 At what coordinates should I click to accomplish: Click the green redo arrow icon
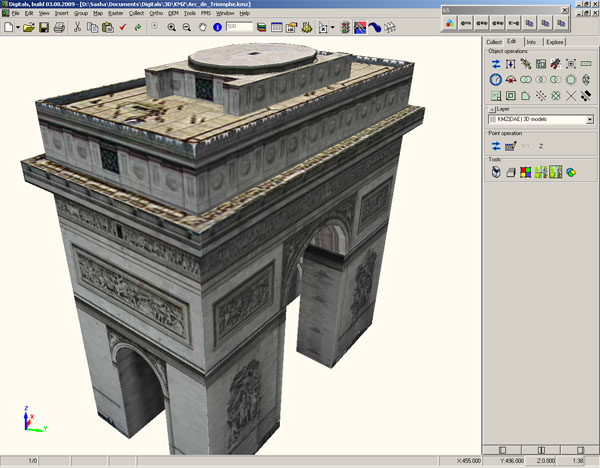coord(138,27)
